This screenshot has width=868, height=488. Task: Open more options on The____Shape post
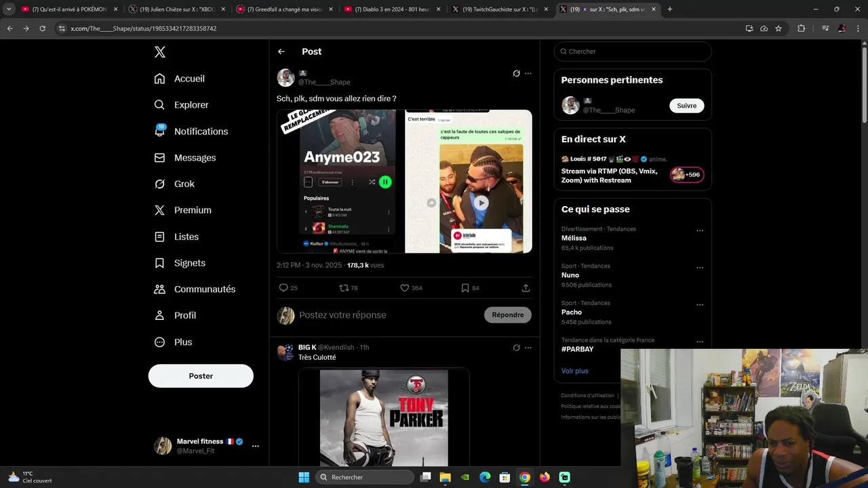528,73
